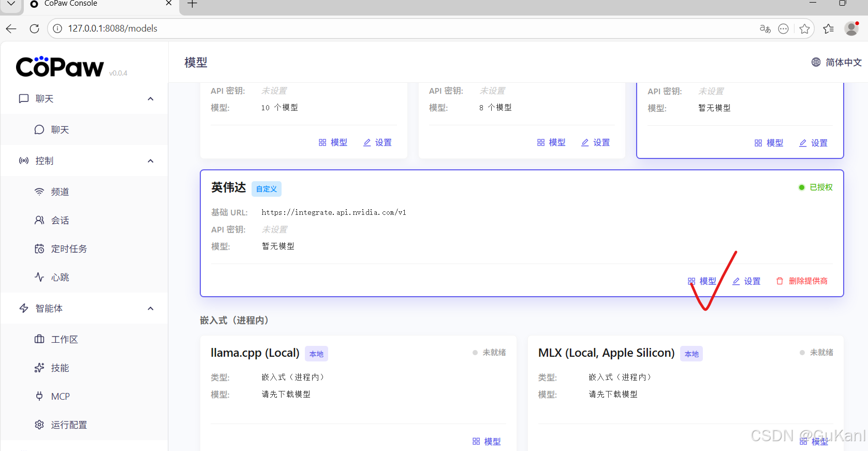Image resolution: width=868 pixels, height=451 pixels.
Task: Go back with browser back arrow
Action: [x=11, y=28]
